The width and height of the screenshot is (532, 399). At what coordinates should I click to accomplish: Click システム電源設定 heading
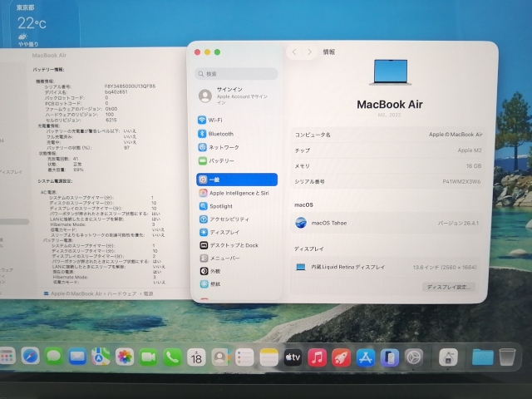[55, 181]
